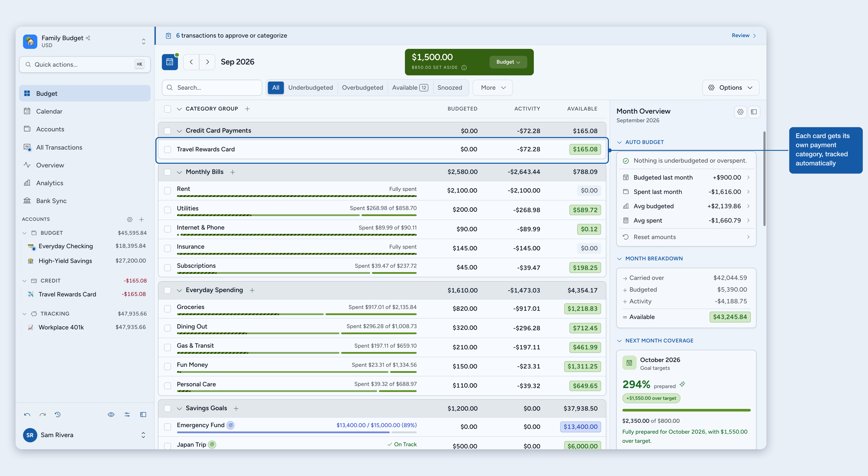Open the Family Budget switcher
The width and height of the screenshot is (868, 476).
[143, 41]
